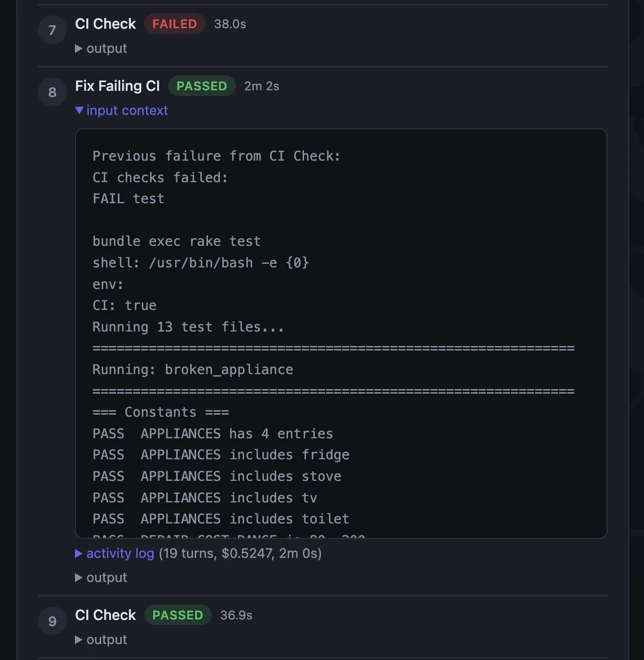Viewport: 644px width, 660px height.
Task: Click the PASSED badge next to Fix Failing CI
Action: pos(202,86)
